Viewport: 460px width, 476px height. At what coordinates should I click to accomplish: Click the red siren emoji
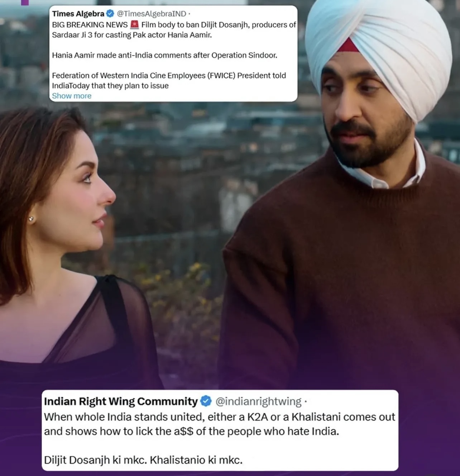[x=134, y=24]
